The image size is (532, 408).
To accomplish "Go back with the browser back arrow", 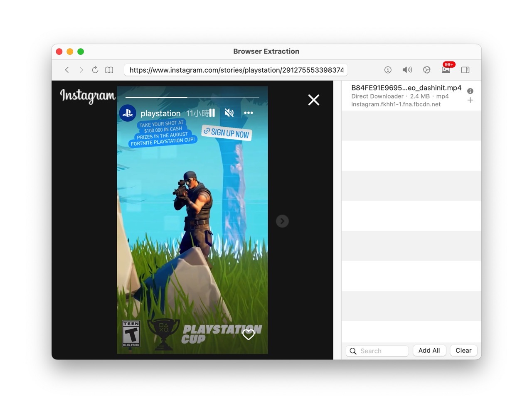I will [x=67, y=70].
